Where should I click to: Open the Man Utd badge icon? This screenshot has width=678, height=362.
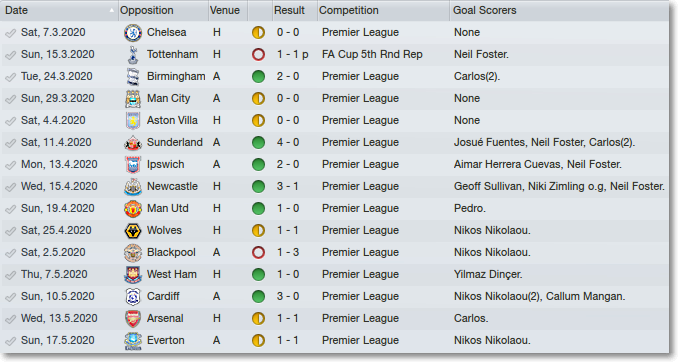point(133,209)
